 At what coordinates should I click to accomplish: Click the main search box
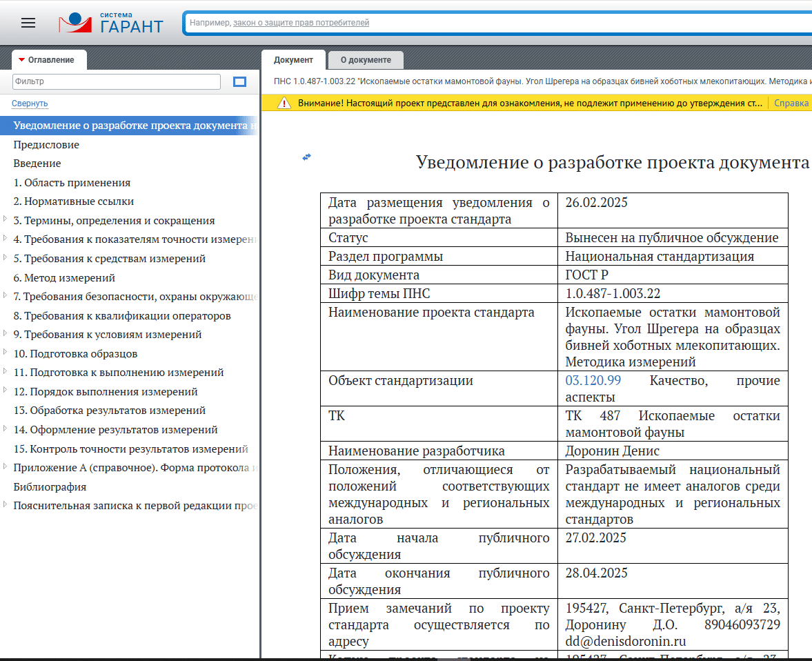coord(497,23)
